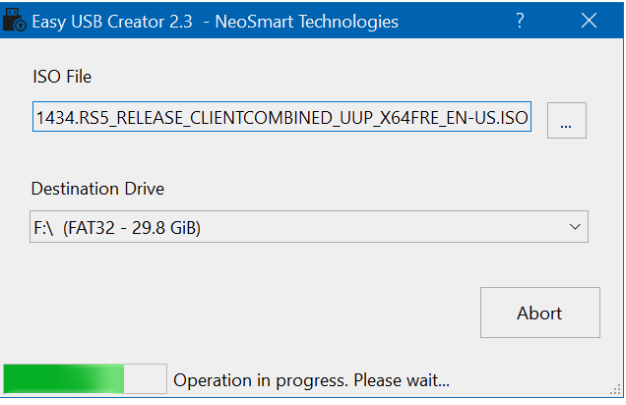Click the "Easy USB Creator 2.3" title text
This screenshot has height=405, width=626.
pos(112,21)
